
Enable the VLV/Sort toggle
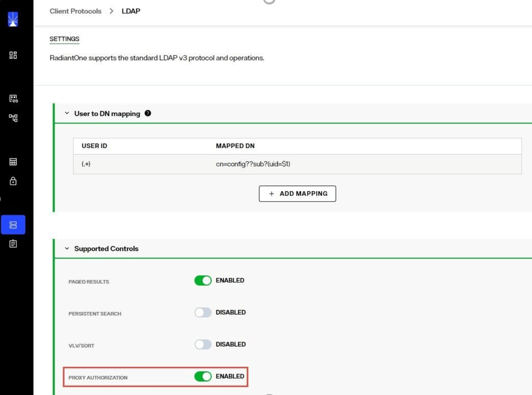(x=203, y=344)
